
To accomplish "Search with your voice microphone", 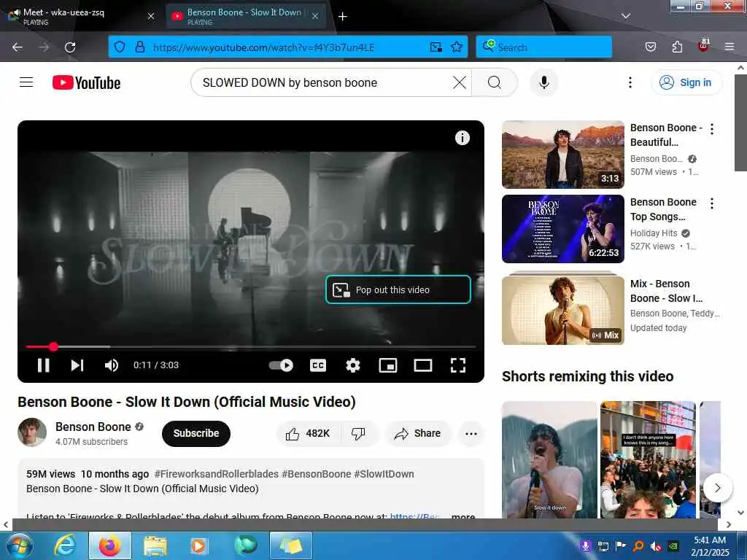I will pyautogui.click(x=543, y=83).
